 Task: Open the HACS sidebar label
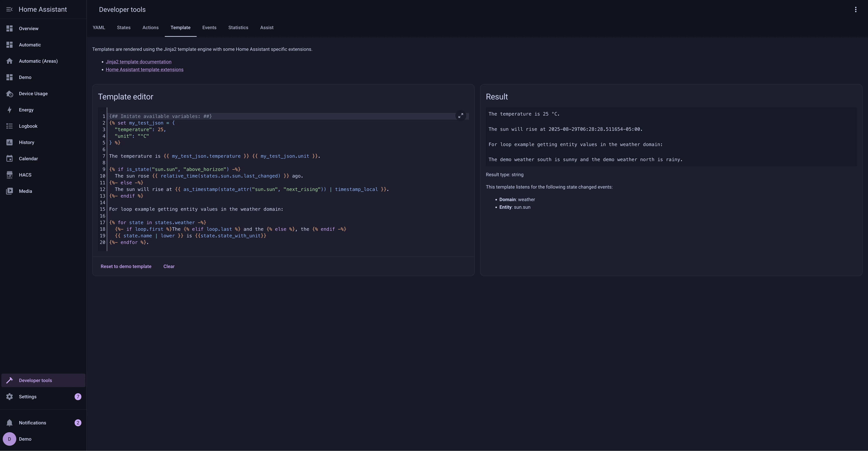point(25,175)
